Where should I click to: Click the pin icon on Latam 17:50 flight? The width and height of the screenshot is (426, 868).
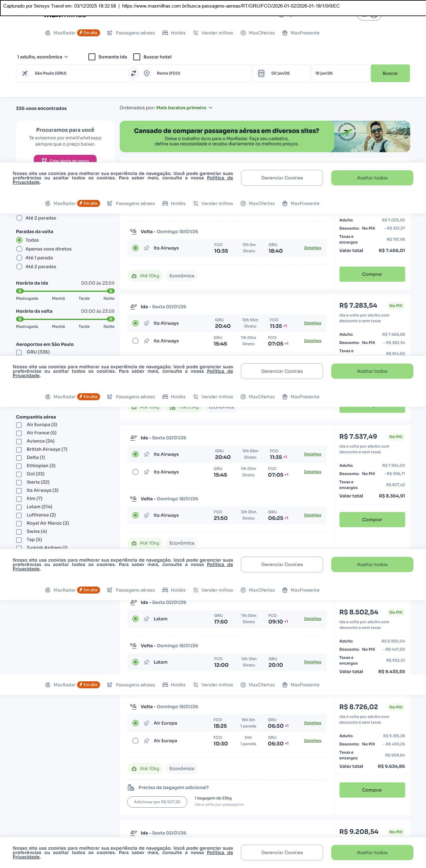click(x=147, y=619)
